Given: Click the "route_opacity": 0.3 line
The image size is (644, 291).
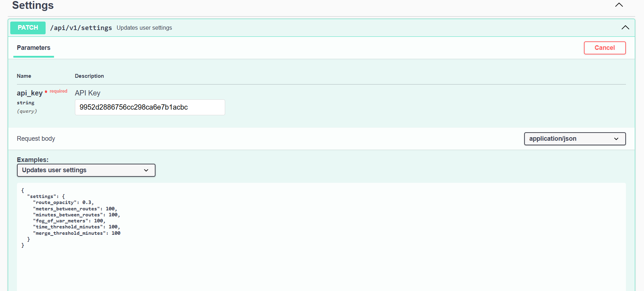Looking at the screenshot, I should tap(63, 203).
